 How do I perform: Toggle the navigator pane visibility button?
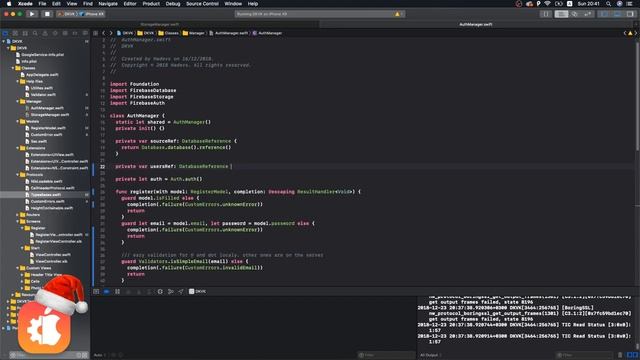click(604, 14)
